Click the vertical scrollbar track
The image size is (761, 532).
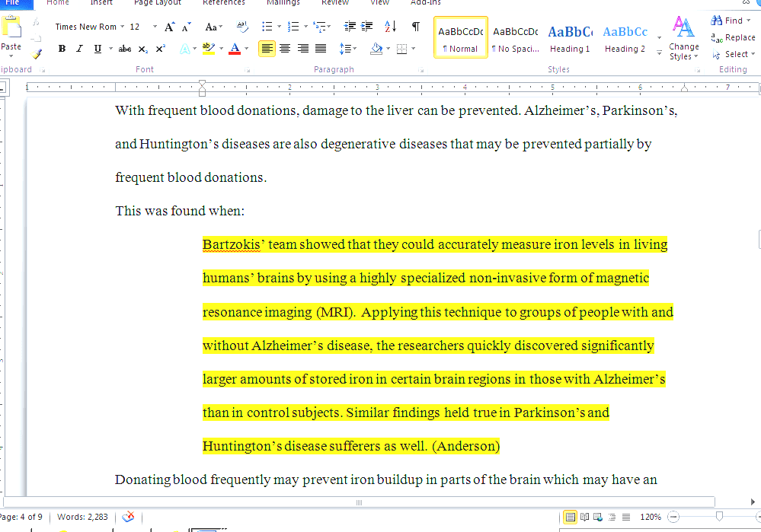point(756,304)
